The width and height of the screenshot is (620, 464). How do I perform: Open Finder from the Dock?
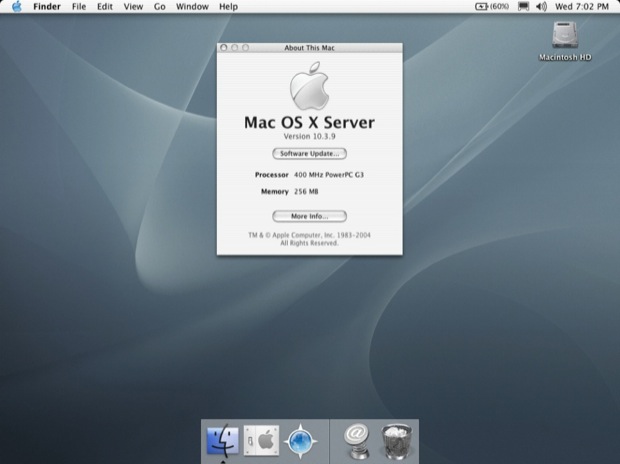click(223, 440)
